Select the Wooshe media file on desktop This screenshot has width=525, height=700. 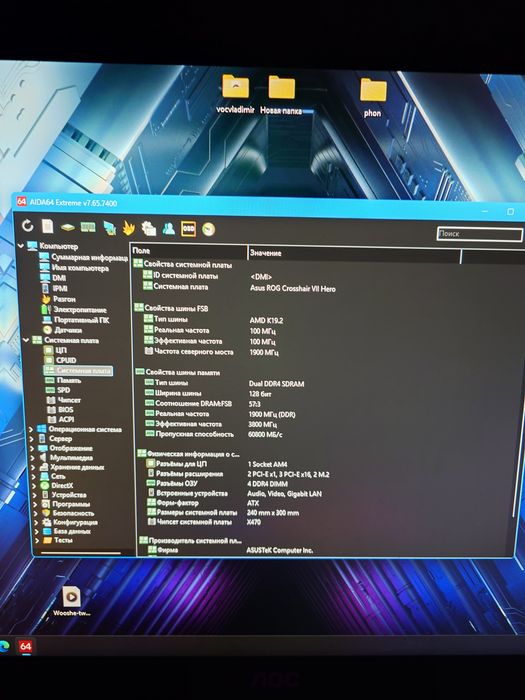coord(71,601)
